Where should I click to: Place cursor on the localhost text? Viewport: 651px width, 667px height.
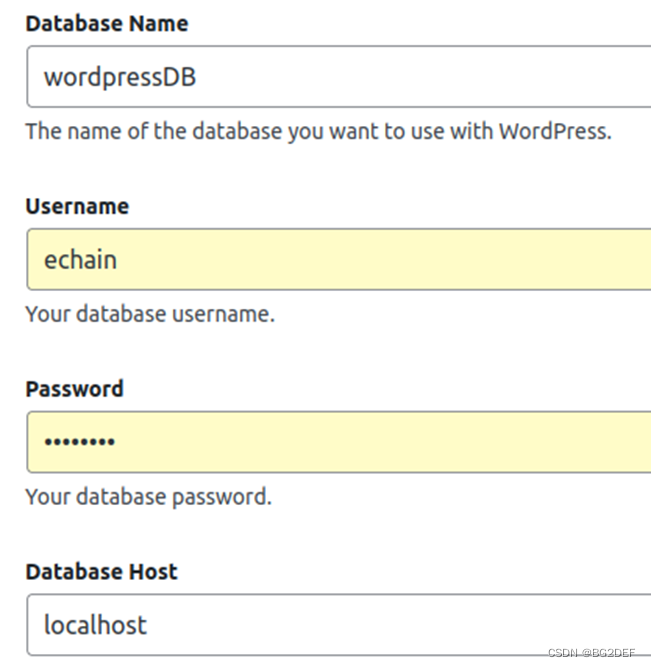pyautogui.click(x=95, y=625)
